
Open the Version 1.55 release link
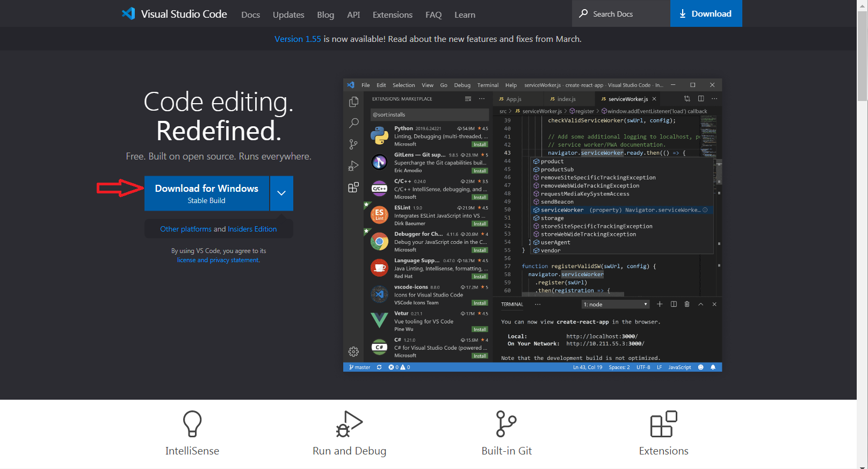pos(298,39)
